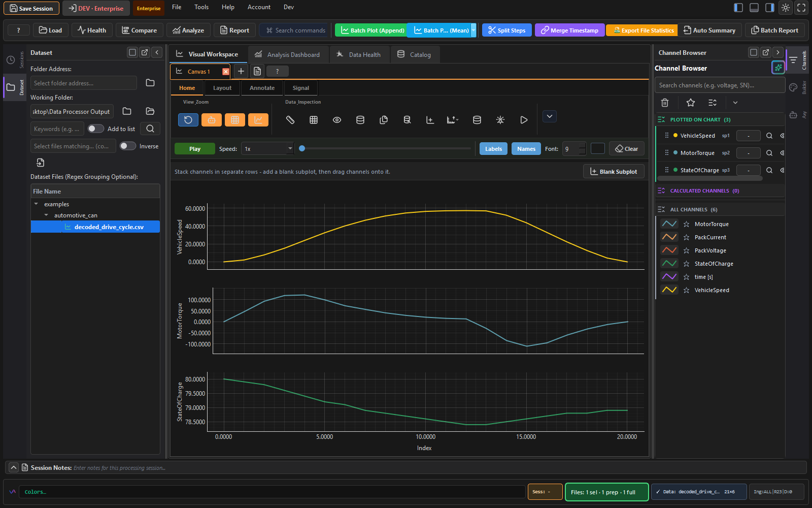Open the Builder palette side tab
Viewport: 812px width, 508px height.
794,87
